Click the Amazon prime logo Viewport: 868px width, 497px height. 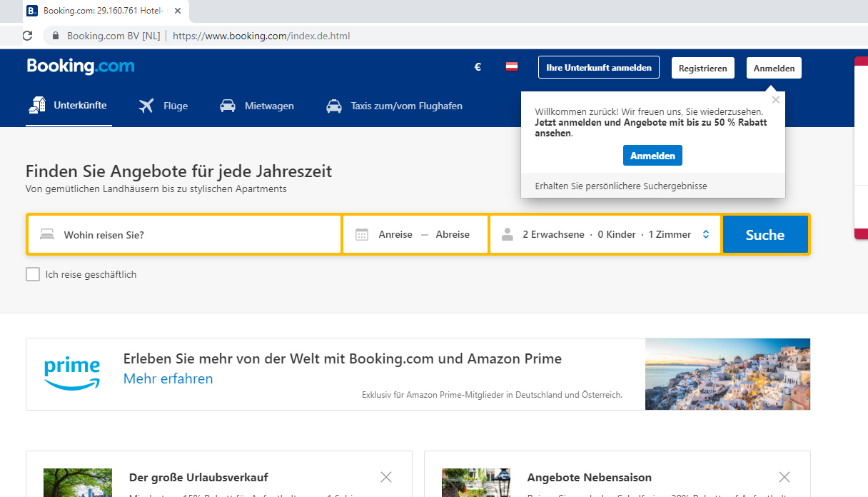[x=72, y=374]
